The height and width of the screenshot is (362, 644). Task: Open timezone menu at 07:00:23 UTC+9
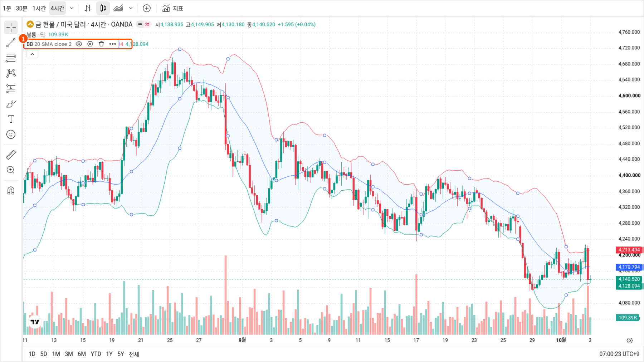click(x=619, y=354)
